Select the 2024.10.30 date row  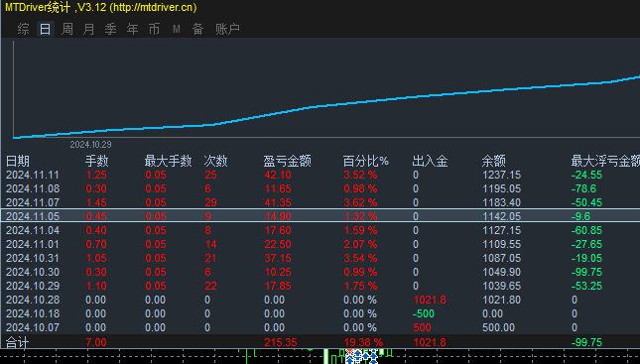pos(320,272)
